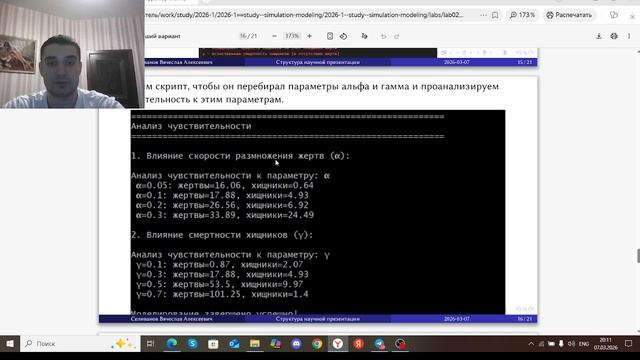Open Outlook from the taskbar
Viewport: 640px width, 360px height.
click(234, 344)
